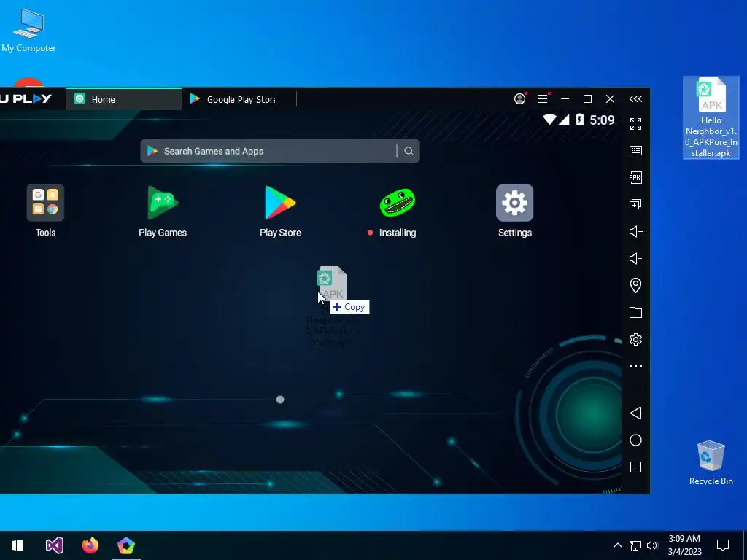The height and width of the screenshot is (560, 747).
Task: Open Android Settings gear app
Action: pyautogui.click(x=514, y=203)
